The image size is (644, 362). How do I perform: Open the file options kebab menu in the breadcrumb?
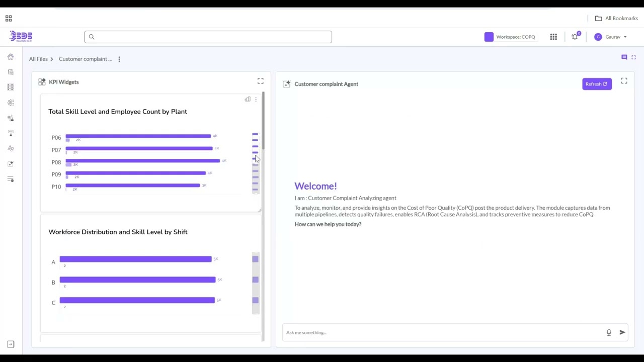119,59
